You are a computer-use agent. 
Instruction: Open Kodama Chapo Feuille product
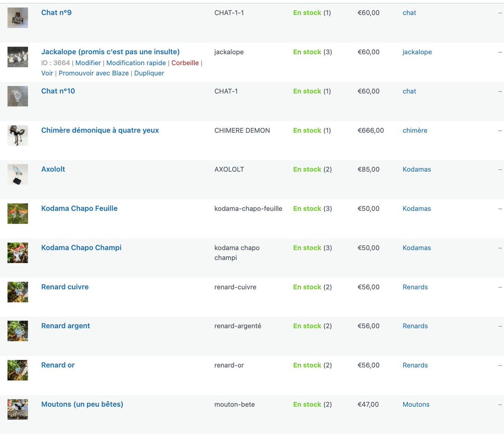click(x=79, y=208)
